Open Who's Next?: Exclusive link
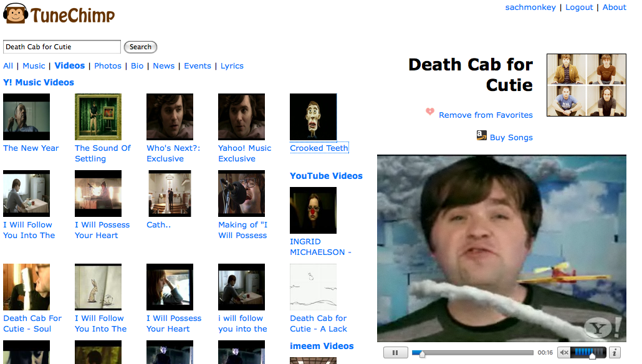 pos(174,153)
